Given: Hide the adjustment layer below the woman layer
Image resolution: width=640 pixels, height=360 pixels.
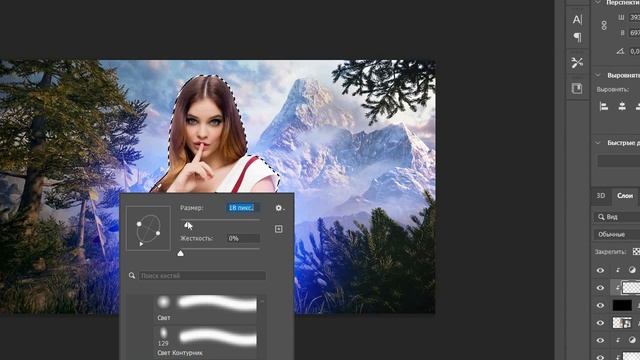Looking at the screenshot, I should point(600,340).
